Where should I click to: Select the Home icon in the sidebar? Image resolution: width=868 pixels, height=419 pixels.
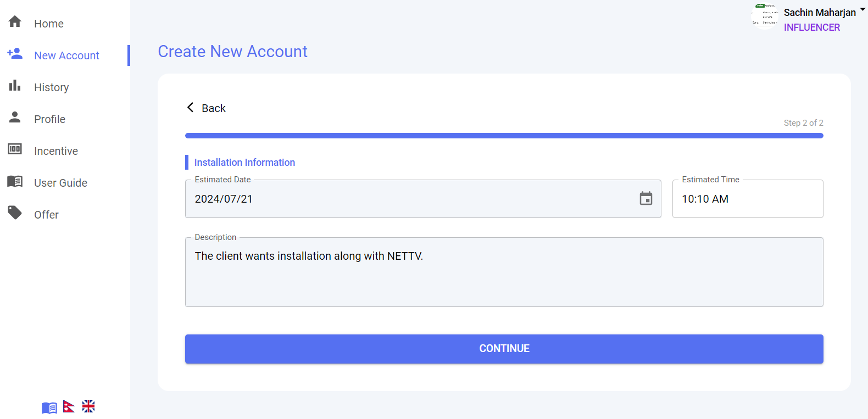[x=14, y=23]
